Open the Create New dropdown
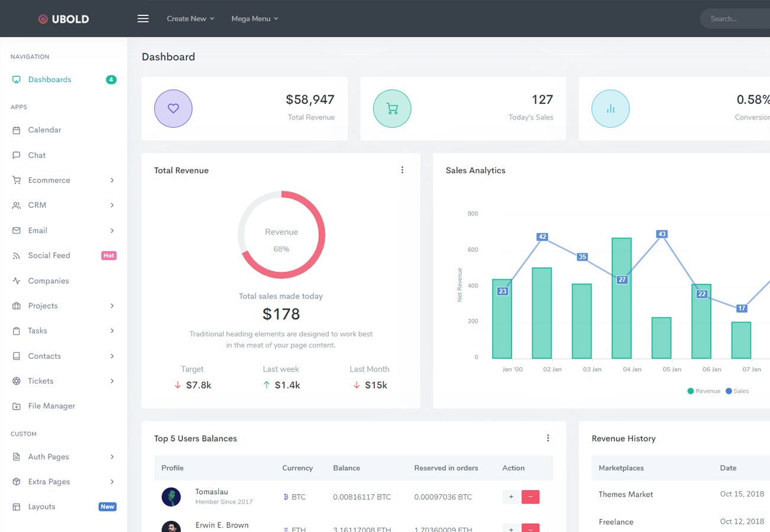 [190, 18]
